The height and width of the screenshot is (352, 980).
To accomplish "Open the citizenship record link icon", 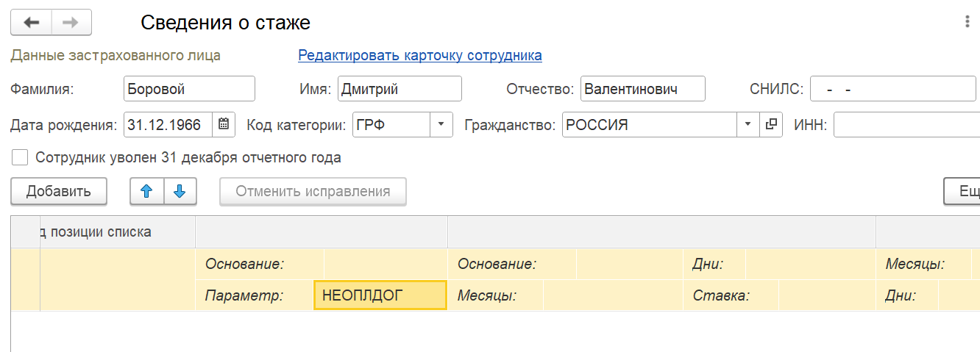I will pos(771,124).
